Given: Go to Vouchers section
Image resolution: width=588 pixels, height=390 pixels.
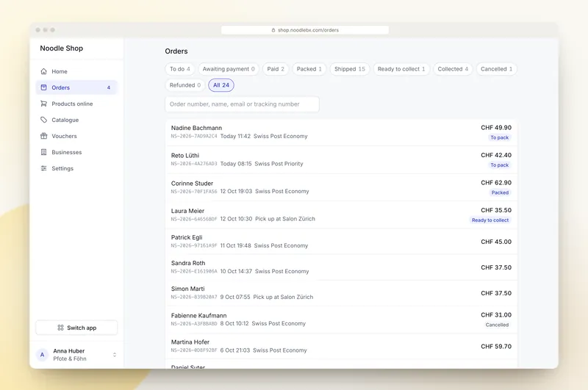Looking at the screenshot, I should pos(76,136).
